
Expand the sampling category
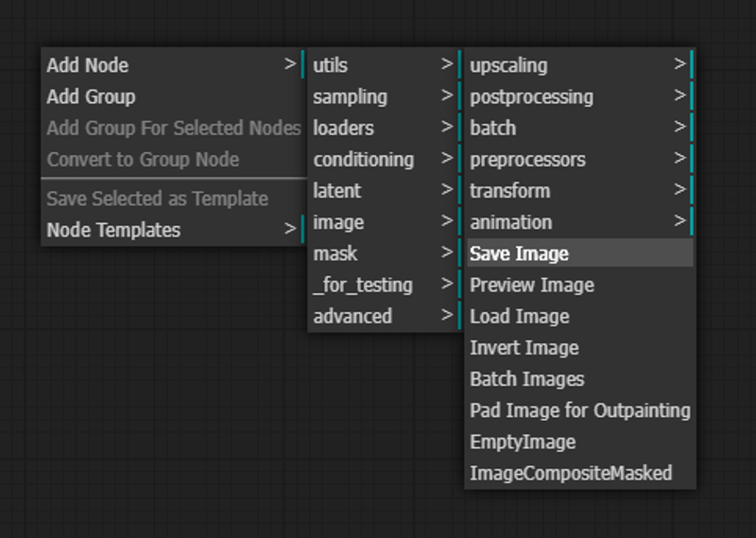tap(386, 96)
